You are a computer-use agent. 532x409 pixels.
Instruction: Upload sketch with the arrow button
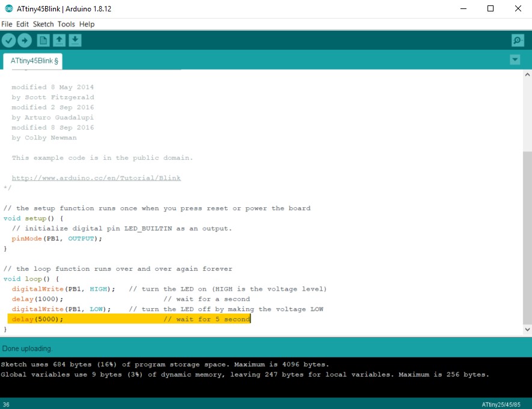[25, 41]
